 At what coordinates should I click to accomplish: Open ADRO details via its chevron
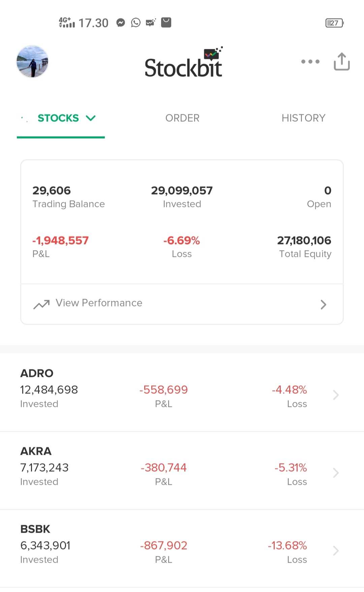coord(336,395)
